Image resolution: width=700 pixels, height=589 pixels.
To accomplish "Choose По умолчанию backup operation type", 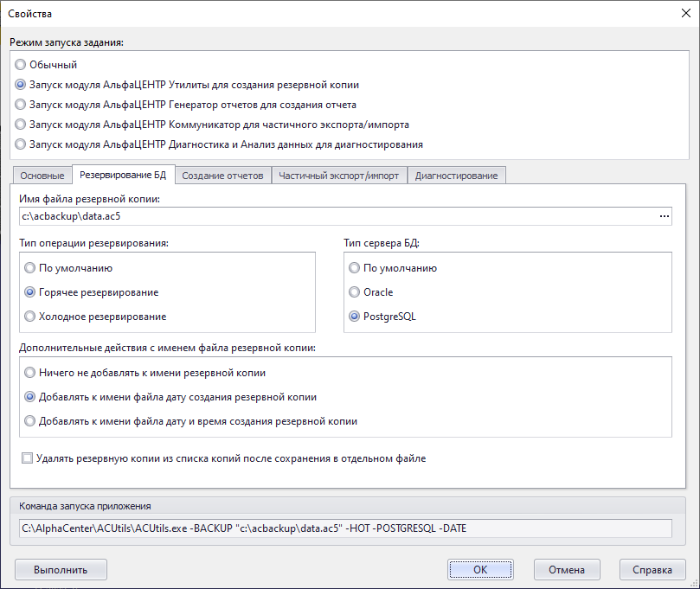I will [x=31, y=268].
